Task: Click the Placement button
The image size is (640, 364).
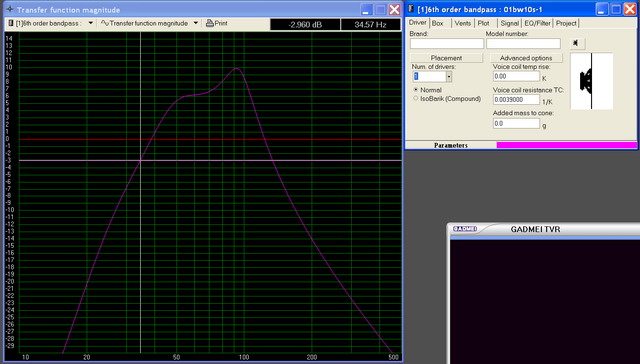Action: pos(446,58)
